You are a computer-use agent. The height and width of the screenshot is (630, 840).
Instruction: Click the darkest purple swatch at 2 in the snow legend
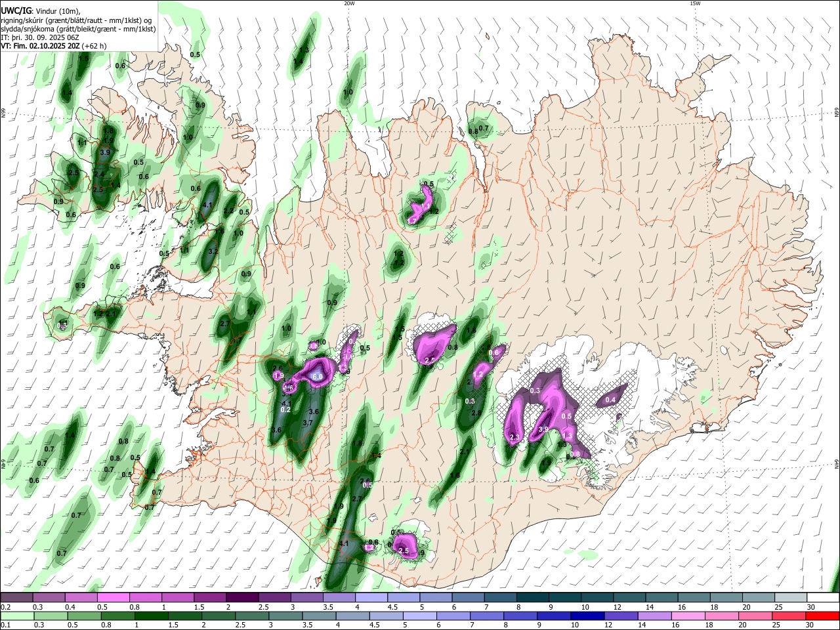pyautogui.click(x=242, y=598)
